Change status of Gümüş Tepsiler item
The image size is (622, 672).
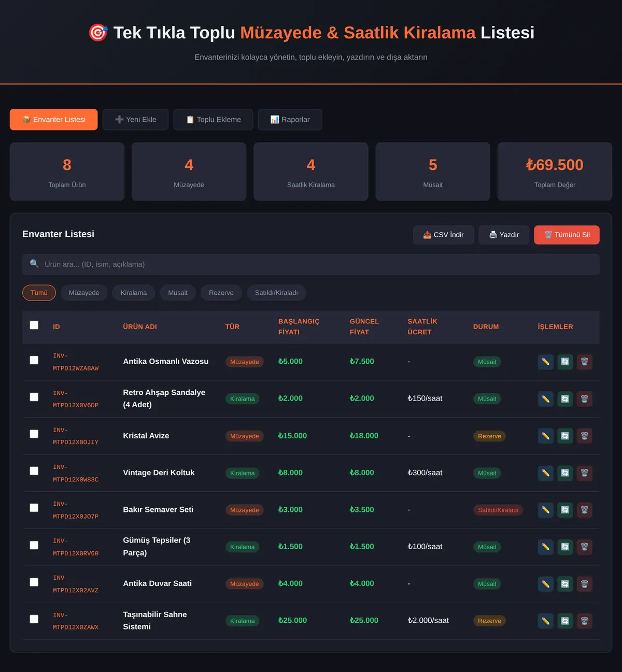pyautogui.click(x=565, y=547)
